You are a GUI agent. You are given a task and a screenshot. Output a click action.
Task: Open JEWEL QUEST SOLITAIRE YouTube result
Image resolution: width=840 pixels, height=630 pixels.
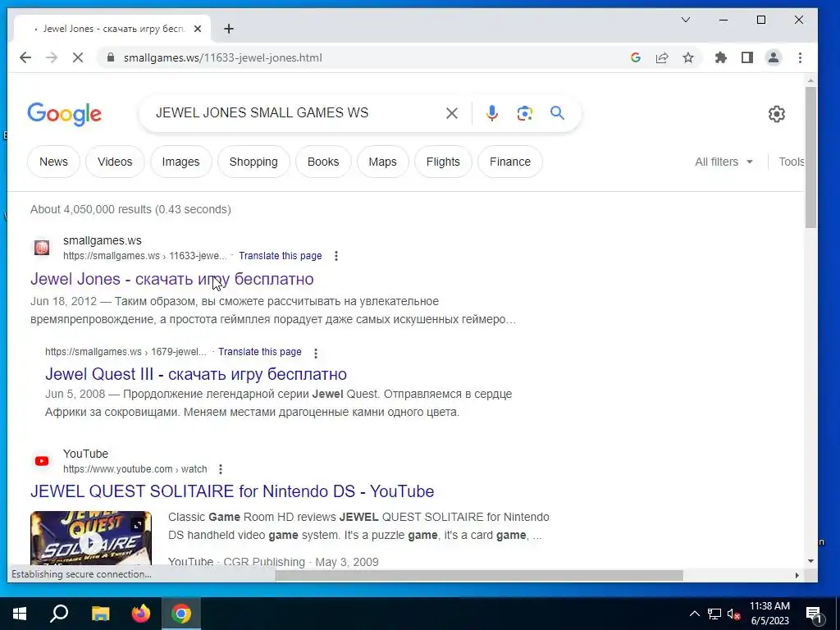232,491
